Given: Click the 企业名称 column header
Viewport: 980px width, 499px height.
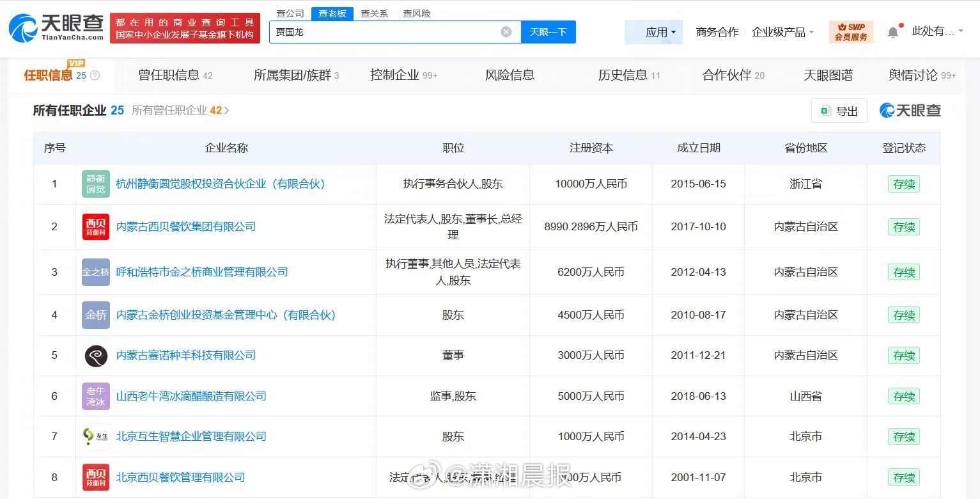Looking at the screenshot, I should [x=226, y=148].
